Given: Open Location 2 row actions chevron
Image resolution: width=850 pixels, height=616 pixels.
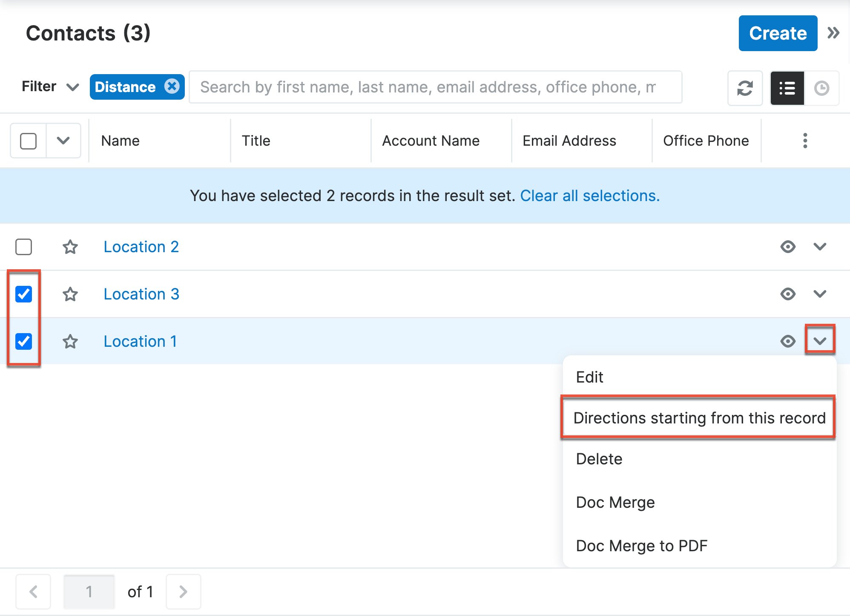Looking at the screenshot, I should point(820,247).
